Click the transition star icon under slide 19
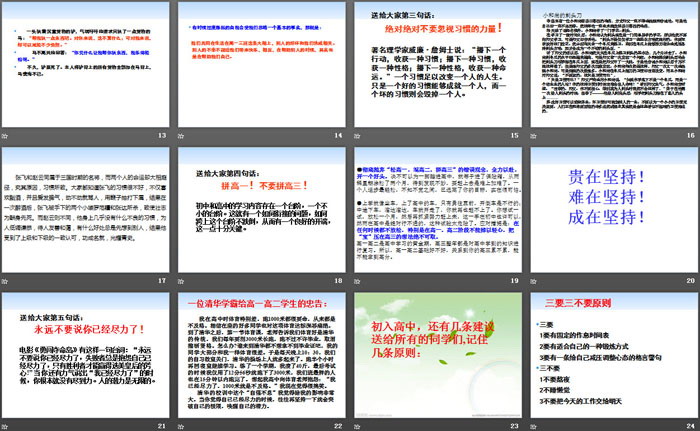This screenshot has height=431, width=700. [357, 281]
